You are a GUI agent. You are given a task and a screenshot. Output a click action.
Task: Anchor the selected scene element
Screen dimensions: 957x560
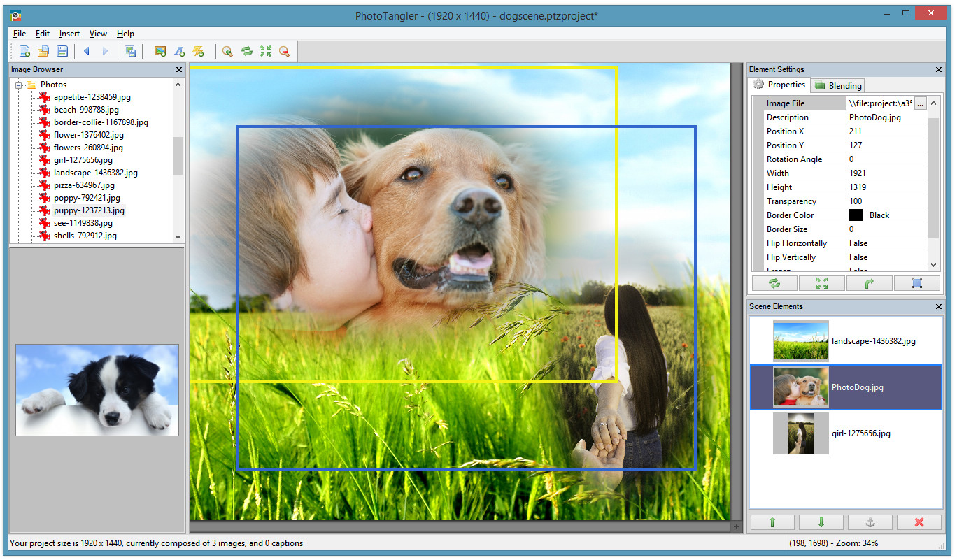pos(870,522)
